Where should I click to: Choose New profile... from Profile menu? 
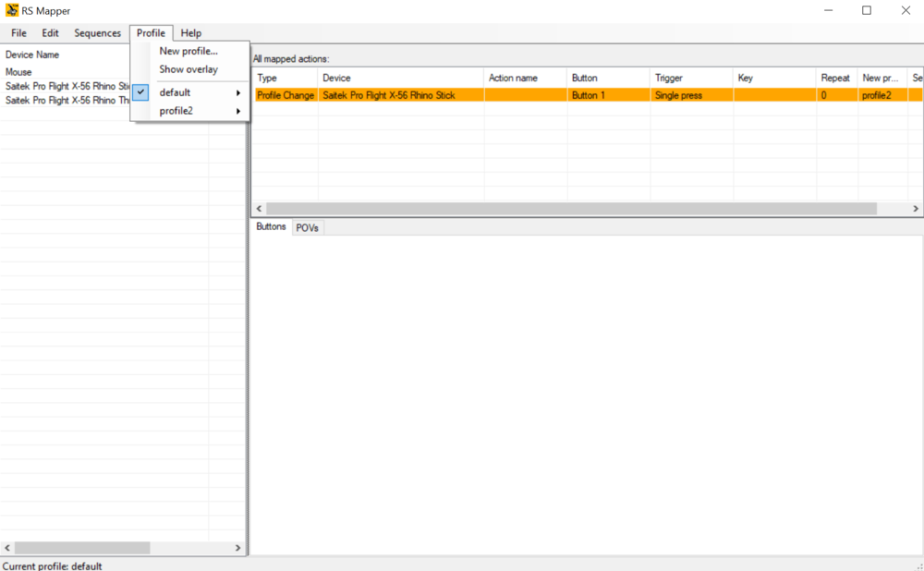coord(189,51)
